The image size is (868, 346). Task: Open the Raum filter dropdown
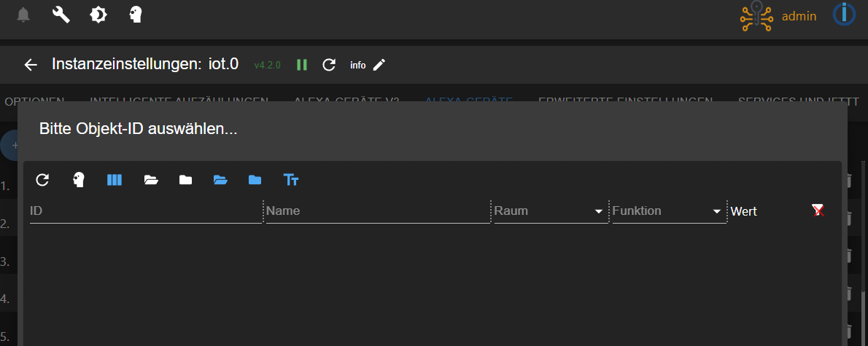551,211
